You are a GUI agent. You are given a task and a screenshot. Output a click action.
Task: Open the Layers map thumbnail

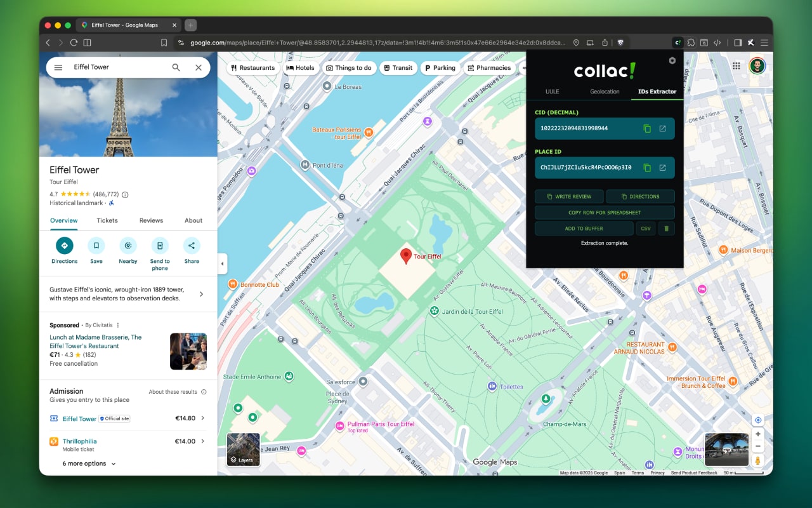tap(244, 450)
